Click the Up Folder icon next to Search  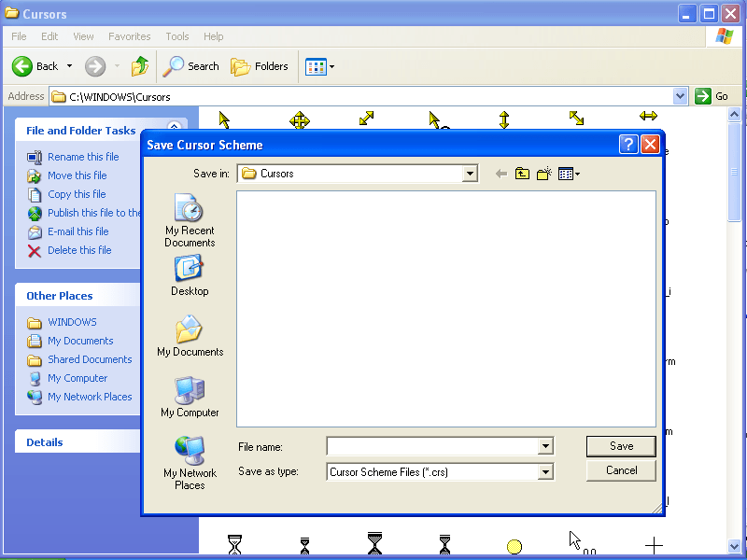(x=140, y=66)
